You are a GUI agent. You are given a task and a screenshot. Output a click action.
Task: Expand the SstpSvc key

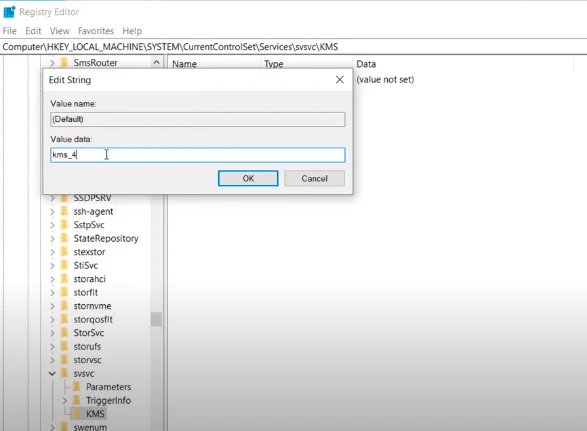[x=52, y=225]
